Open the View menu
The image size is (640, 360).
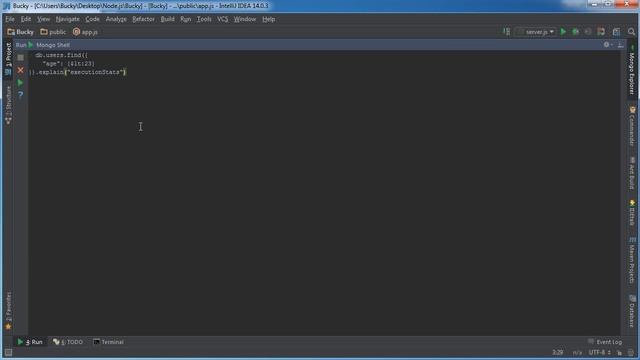(43, 19)
